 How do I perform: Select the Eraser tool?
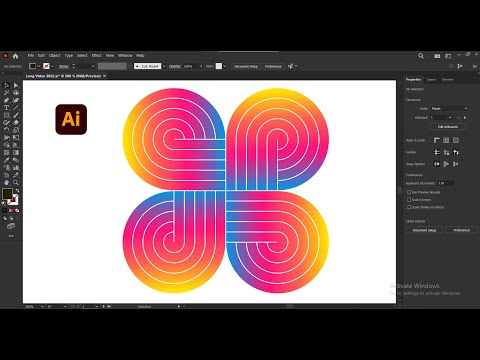coord(16,123)
